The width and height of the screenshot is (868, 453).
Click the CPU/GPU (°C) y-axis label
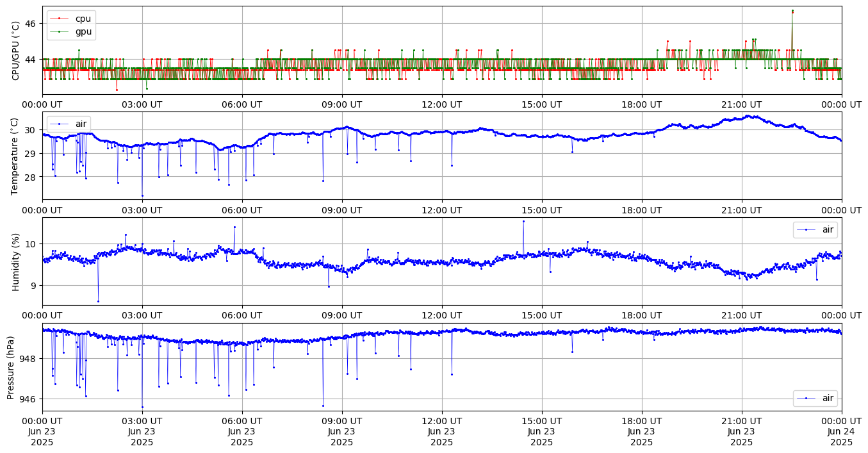[17, 51]
